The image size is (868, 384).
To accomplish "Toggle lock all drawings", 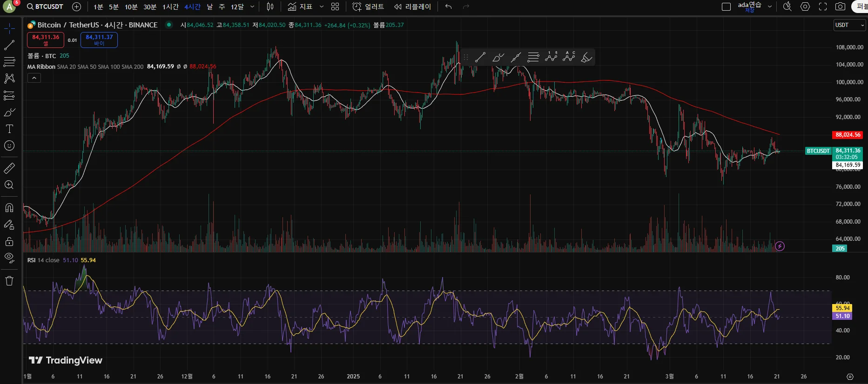I will coord(9,242).
